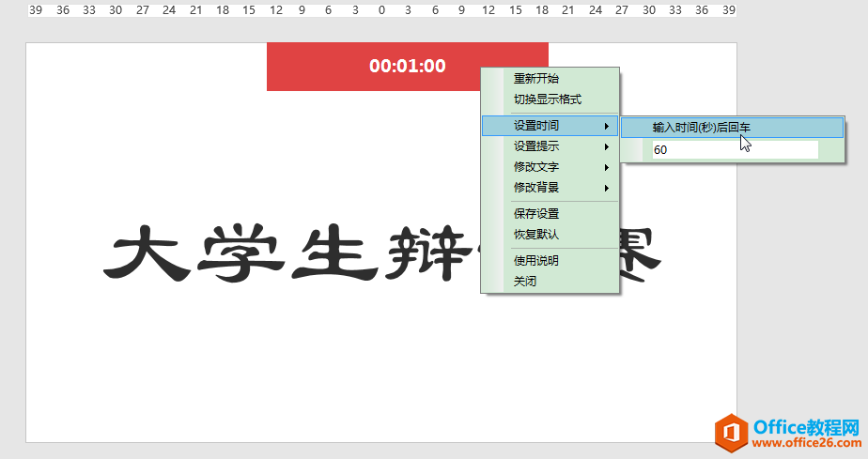Open the 设置提示 menu item
The width and height of the screenshot is (868, 459).
tap(550, 146)
